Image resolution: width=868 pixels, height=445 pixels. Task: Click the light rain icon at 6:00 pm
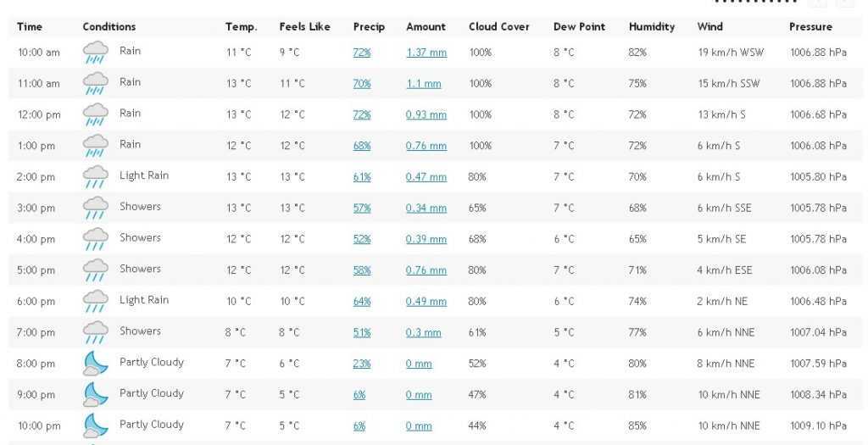click(x=95, y=302)
